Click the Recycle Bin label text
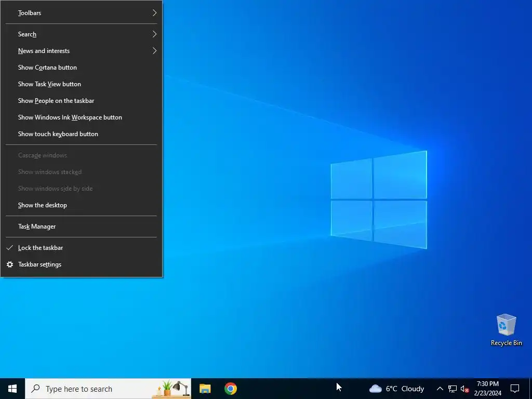532x399 pixels. [506, 343]
